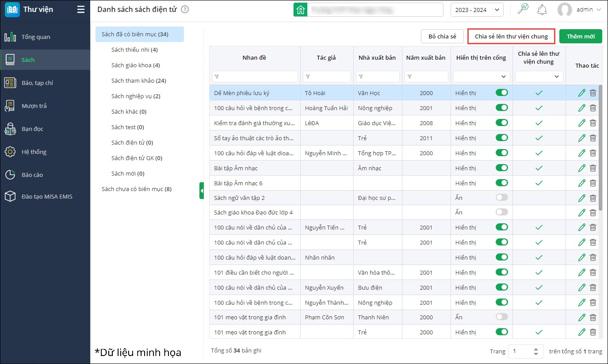Open the search analysis icon in the top bar
The height and width of the screenshot is (364, 608).
[x=523, y=9]
